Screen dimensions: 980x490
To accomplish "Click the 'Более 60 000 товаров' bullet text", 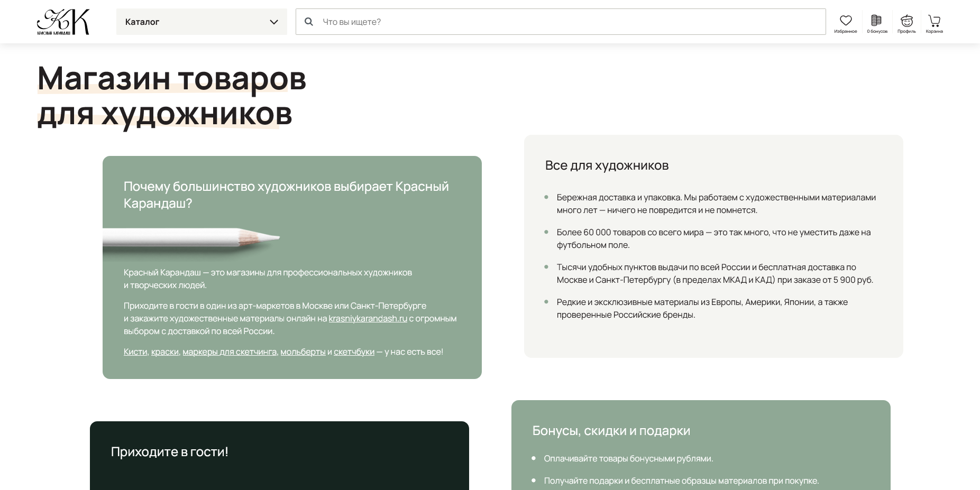I will point(713,238).
